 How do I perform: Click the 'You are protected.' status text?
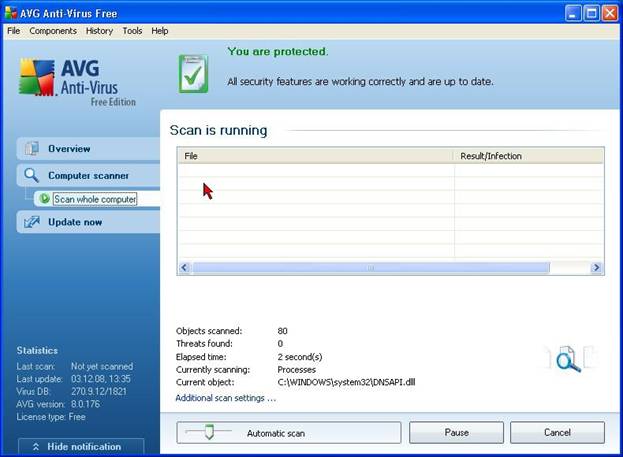pos(278,52)
